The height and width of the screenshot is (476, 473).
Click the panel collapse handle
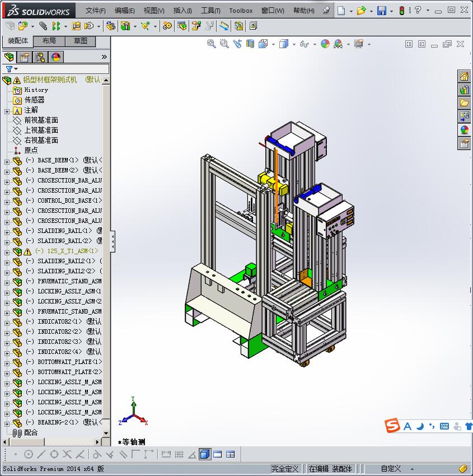pyautogui.click(x=113, y=242)
